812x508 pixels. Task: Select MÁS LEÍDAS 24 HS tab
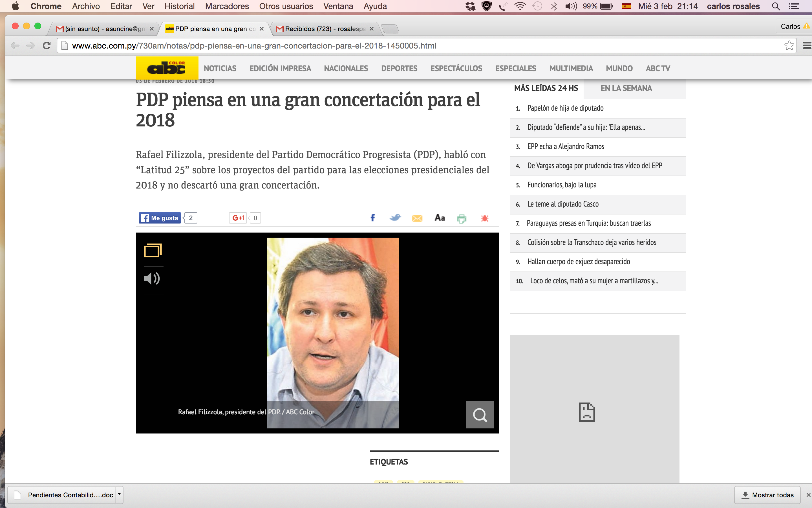(x=546, y=88)
